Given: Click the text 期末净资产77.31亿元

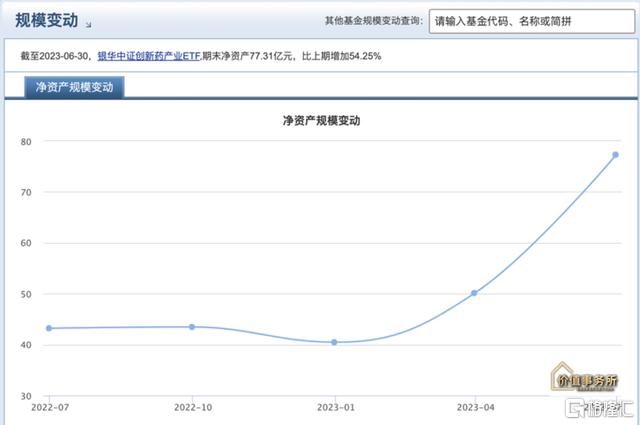Looking at the screenshot, I should tap(247, 56).
